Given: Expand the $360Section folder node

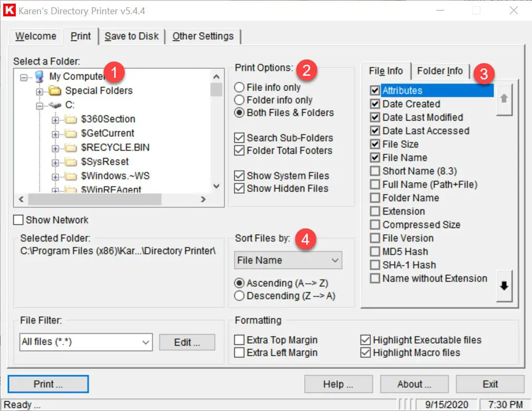Looking at the screenshot, I should (55, 120).
